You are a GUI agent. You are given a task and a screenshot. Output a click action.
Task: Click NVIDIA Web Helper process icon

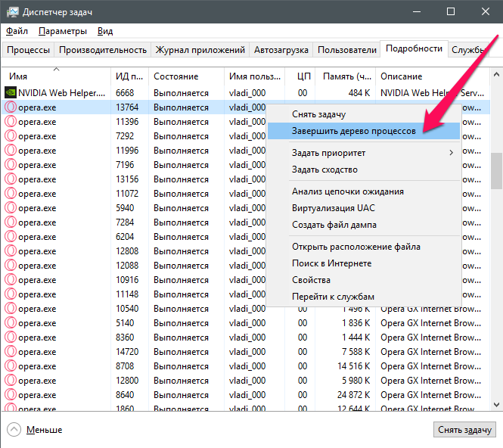(11, 93)
